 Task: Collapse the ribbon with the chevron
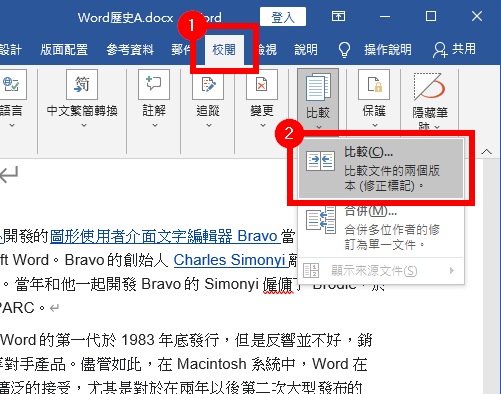click(x=487, y=152)
